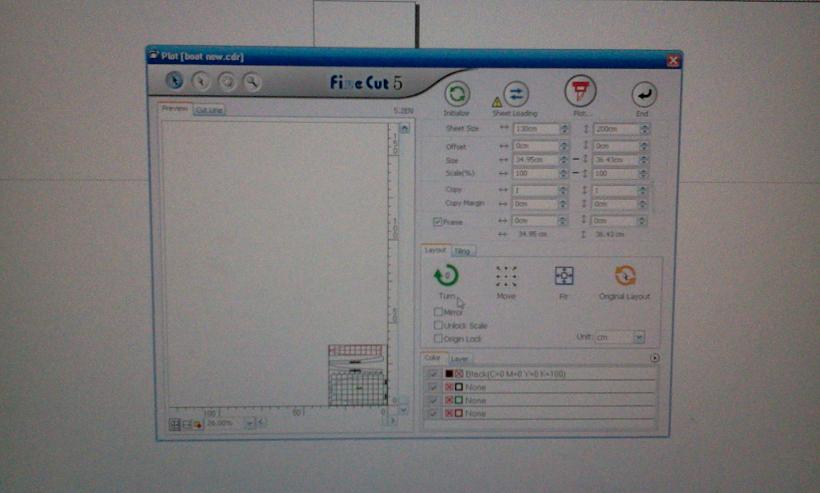Click the green Initialize icon
Viewport: 820px width, 493px height.
(x=457, y=94)
